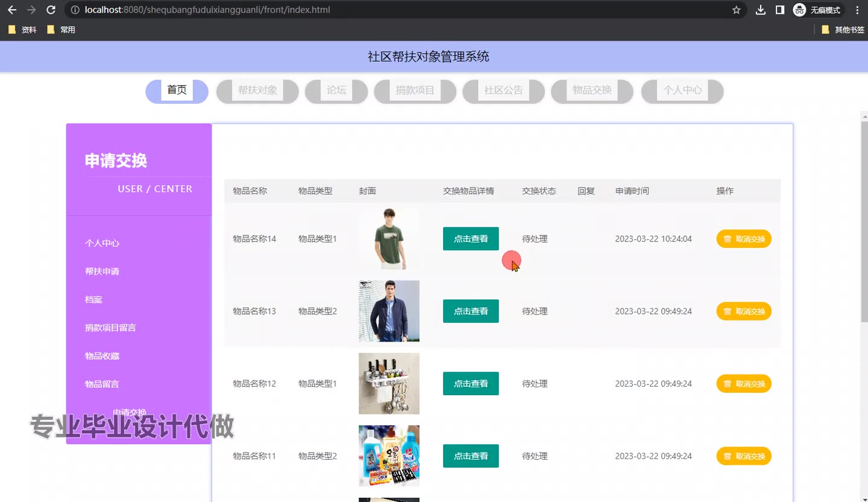Click the 物品名称14 name cell
Image resolution: width=868 pixels, height=502 pixels.
tap(254, 239)
